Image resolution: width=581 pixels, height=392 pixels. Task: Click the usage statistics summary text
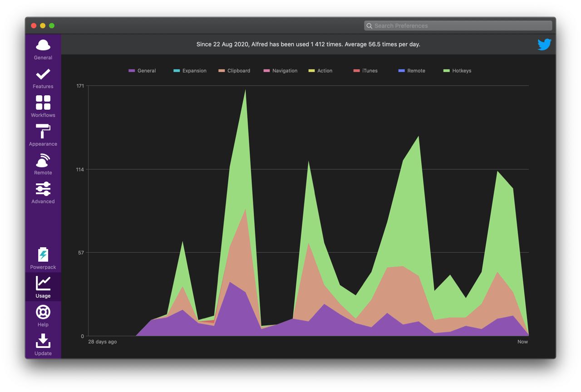pyautogui.click(x=308, y=44)
